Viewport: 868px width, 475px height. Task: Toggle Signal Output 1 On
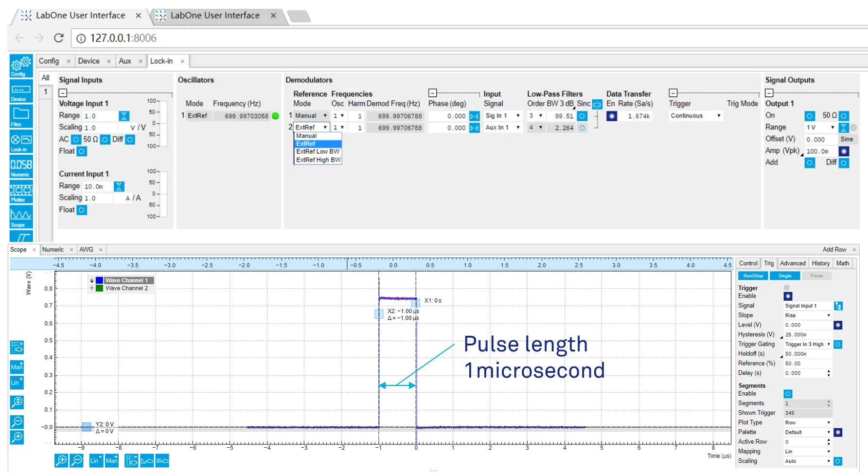[810, 116]
